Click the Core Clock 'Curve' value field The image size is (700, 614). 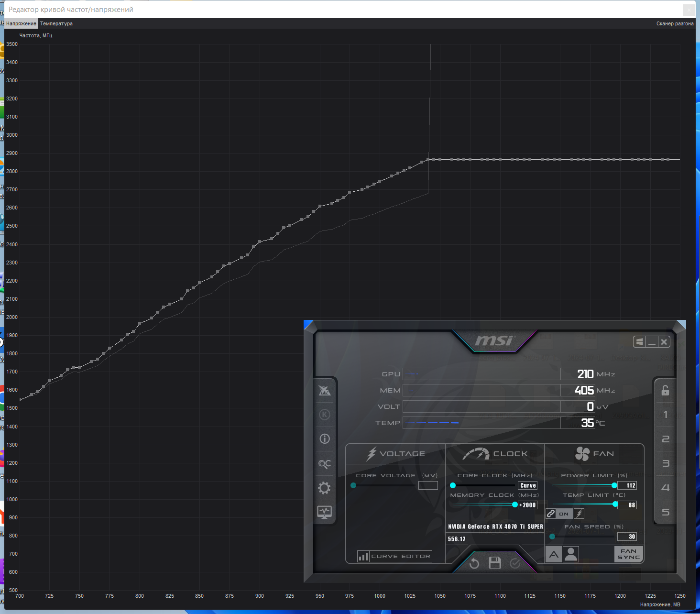click(528, 485)
